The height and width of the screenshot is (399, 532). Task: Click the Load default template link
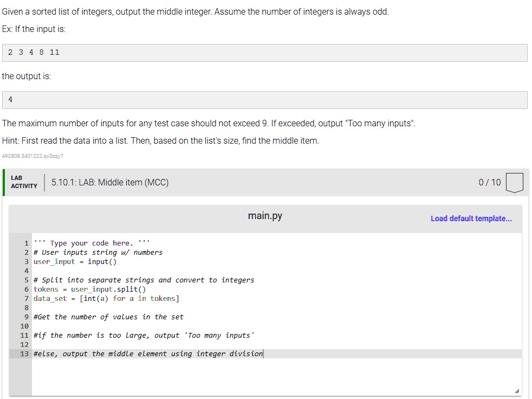click(x=471, y=218)
